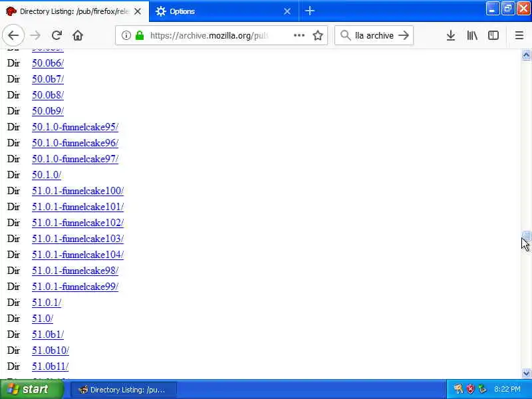Click the page scrollbar down arrow
The height and width of the screenshot is (399, 532).
pos(526,374)
